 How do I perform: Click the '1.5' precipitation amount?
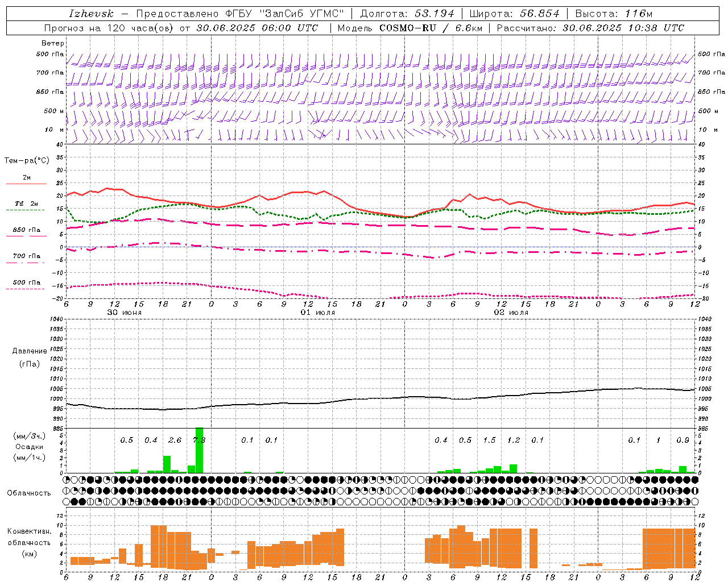click(489, 440)
